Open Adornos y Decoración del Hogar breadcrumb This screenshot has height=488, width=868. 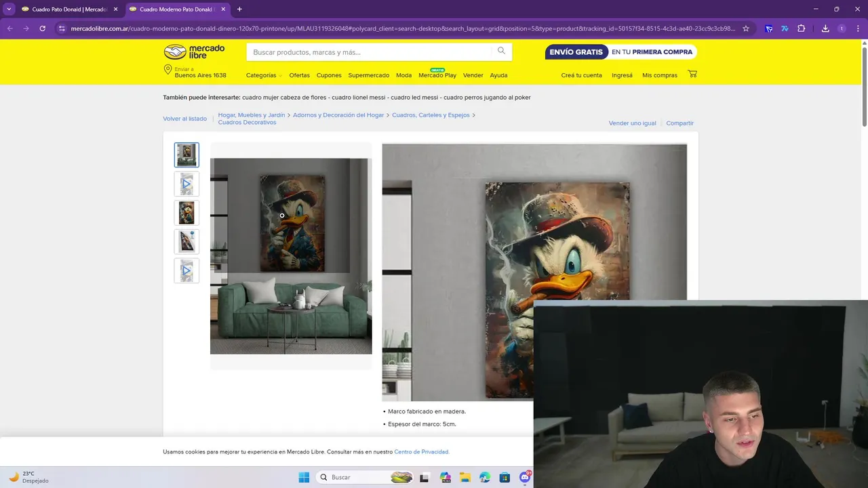pyautogui.click(x=338, y=115)
